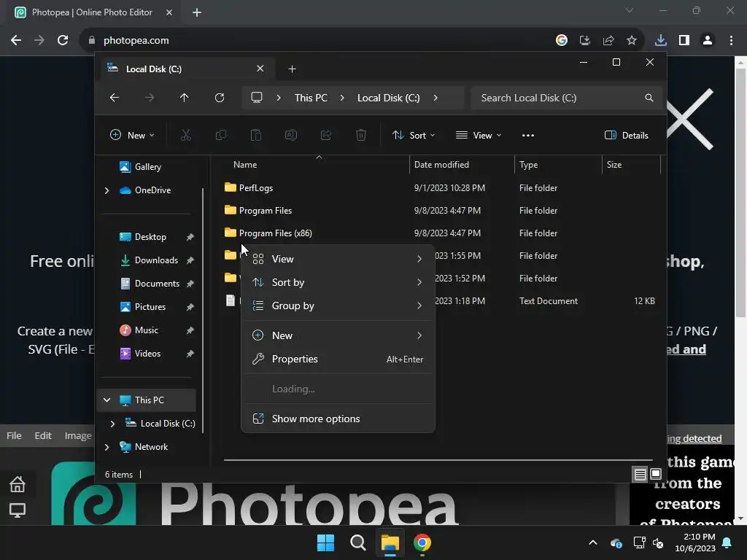Click the Chrome side panel icon
Viewport: 747px width, 560px height.
(684, 40)
